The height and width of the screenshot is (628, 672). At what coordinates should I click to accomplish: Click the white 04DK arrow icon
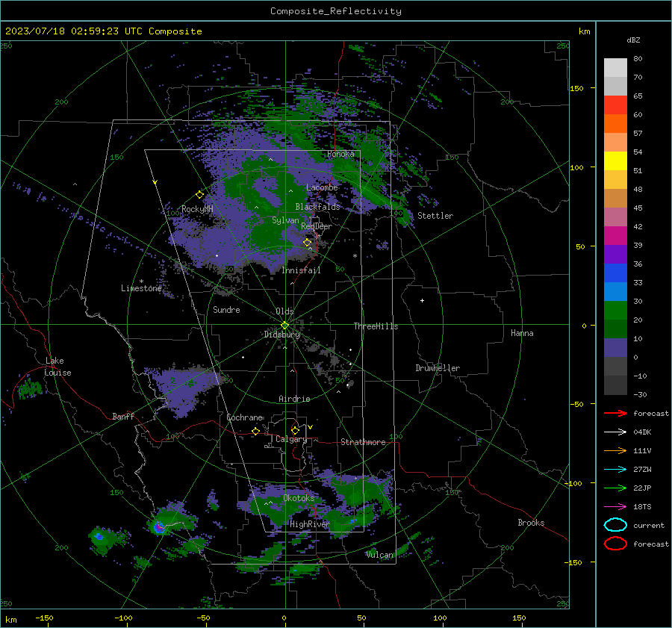click(x=615, y=432)
